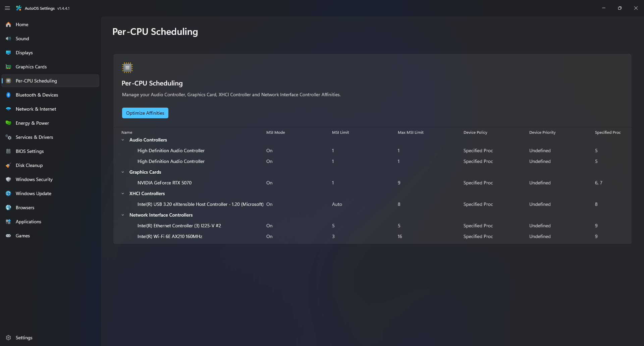Open the Displays page
The height and width of the screenshot is (346, 644).
pos(50,53)
